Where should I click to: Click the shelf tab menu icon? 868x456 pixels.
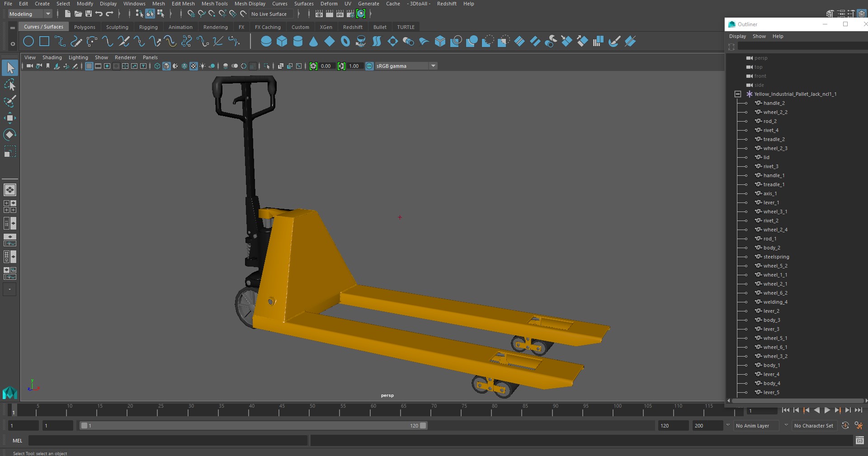13,28
